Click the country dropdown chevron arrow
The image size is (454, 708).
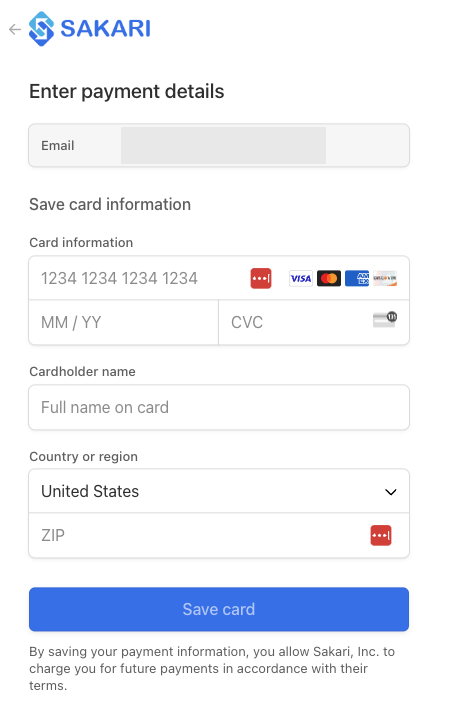pos(391,492)
